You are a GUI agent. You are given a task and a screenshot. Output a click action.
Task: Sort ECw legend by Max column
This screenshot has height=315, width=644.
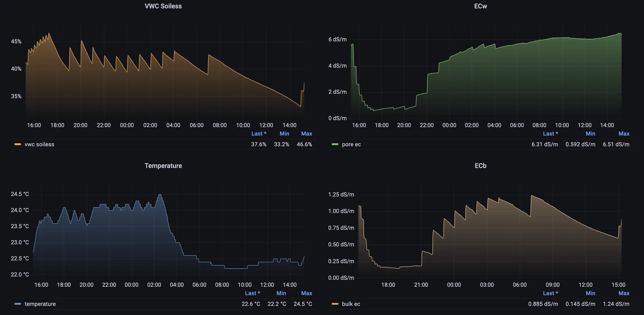(x=624, y=133)
